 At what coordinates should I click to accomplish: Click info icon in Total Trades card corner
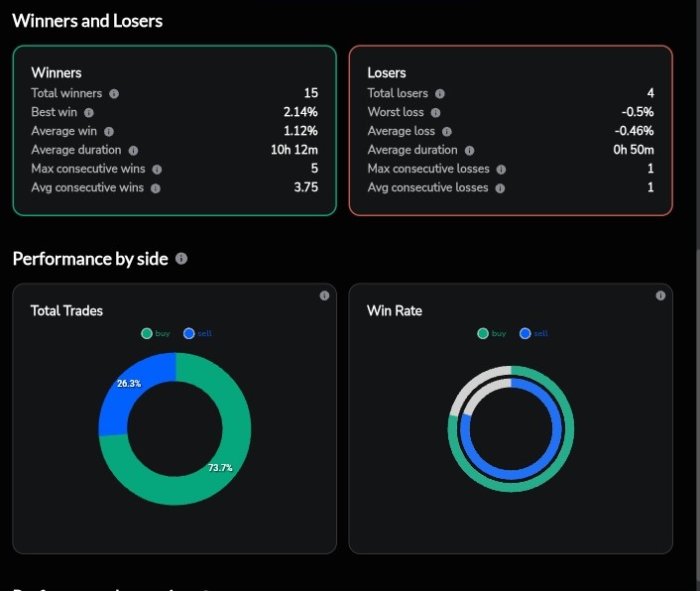tap(324, 295)
